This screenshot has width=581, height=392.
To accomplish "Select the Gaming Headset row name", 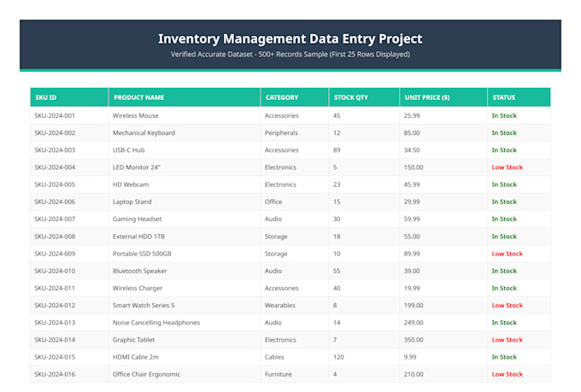I will [x=137, y=219].
